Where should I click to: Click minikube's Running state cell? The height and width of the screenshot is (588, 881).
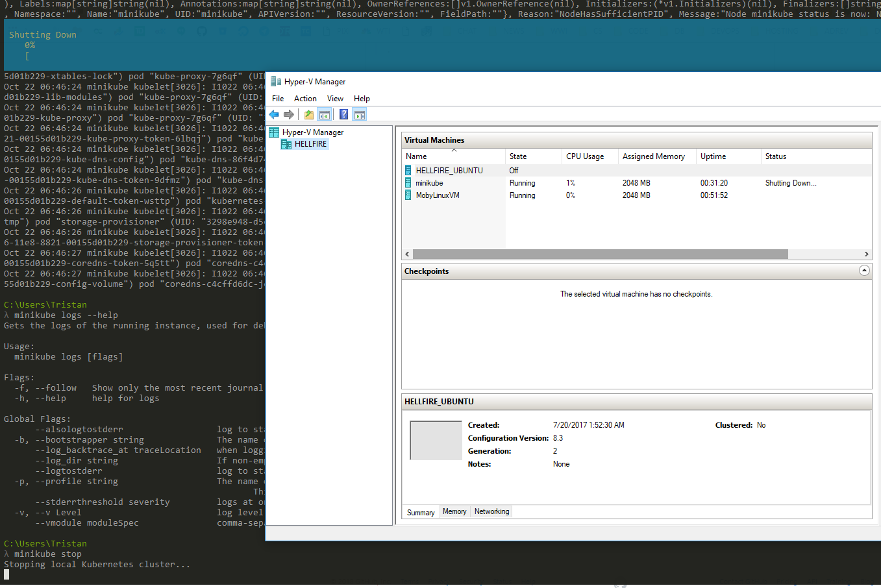[523, 183]
